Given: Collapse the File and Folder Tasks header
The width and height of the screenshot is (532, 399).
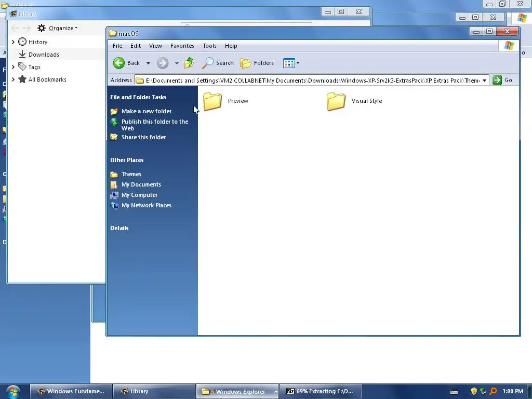Looking at the screenshot, I should click(x=138, y=97).
